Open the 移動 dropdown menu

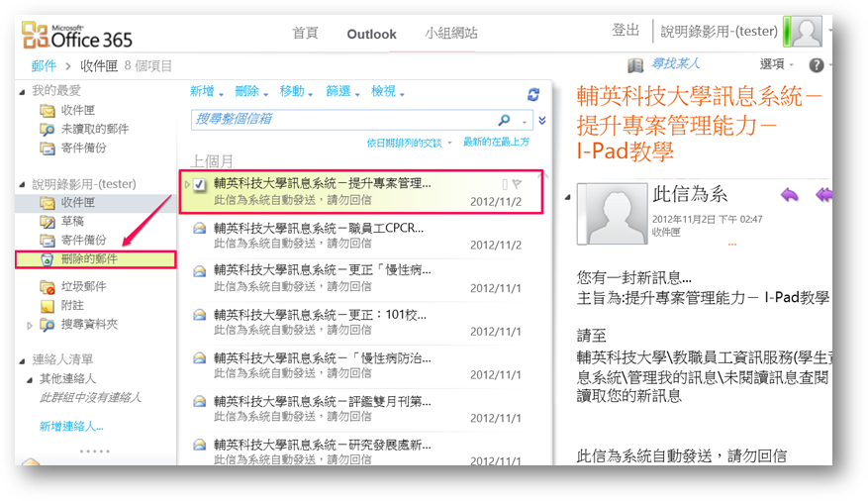296,91
